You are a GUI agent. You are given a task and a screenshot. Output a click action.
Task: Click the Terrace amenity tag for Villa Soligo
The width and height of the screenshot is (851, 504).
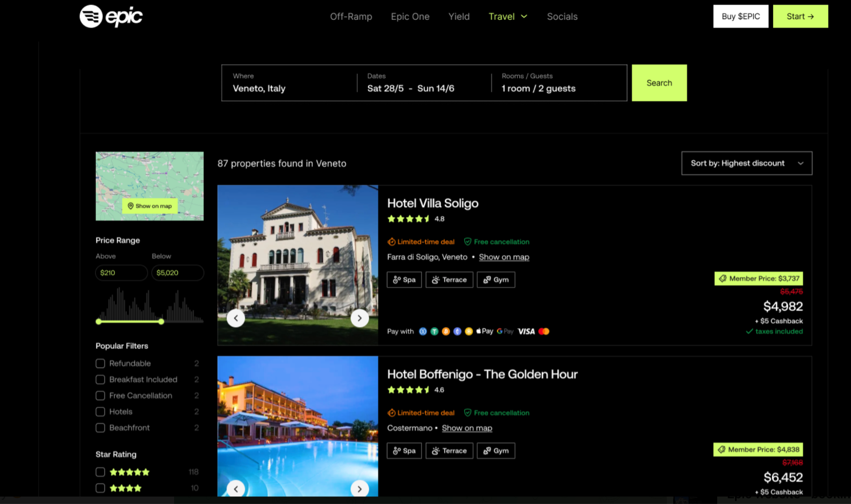pos(449,280)
